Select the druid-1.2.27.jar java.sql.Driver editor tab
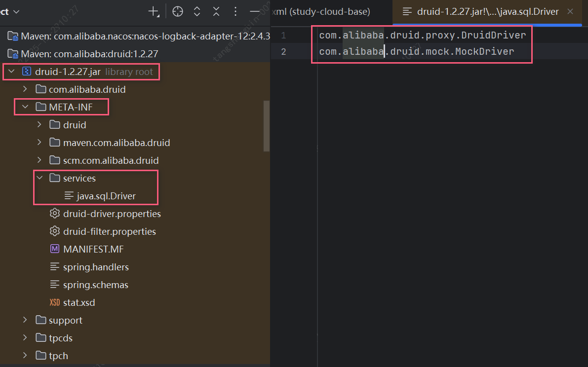 pyautogui.click(x=487, y=12)
